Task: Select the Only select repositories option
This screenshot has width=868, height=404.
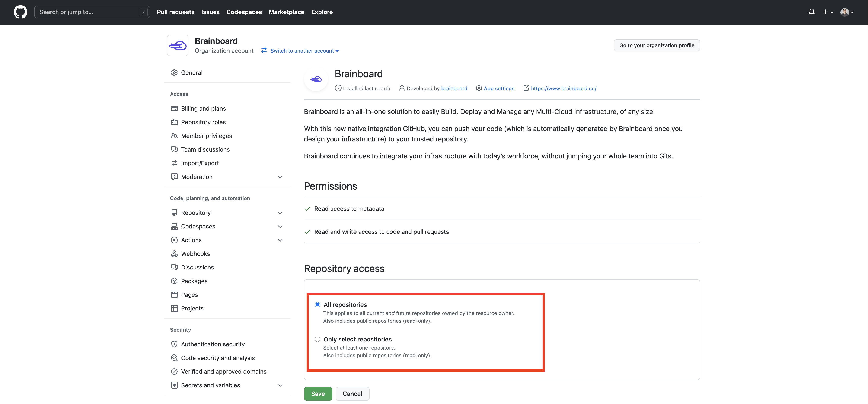Action: point(317,339)
